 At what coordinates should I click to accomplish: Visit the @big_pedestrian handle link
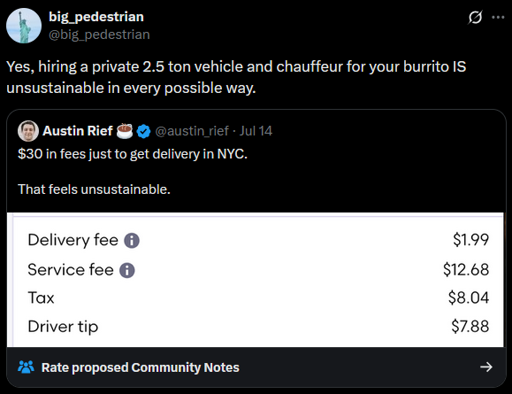(99, 35)
